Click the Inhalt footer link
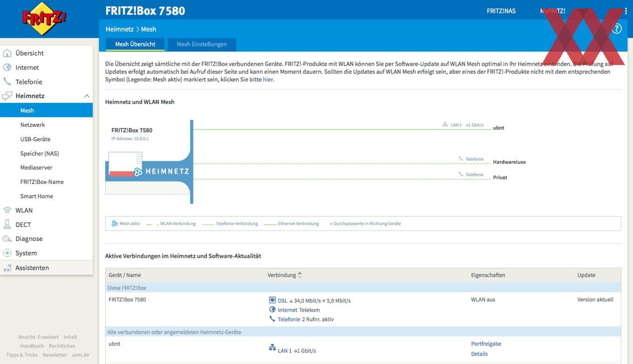 70,337
